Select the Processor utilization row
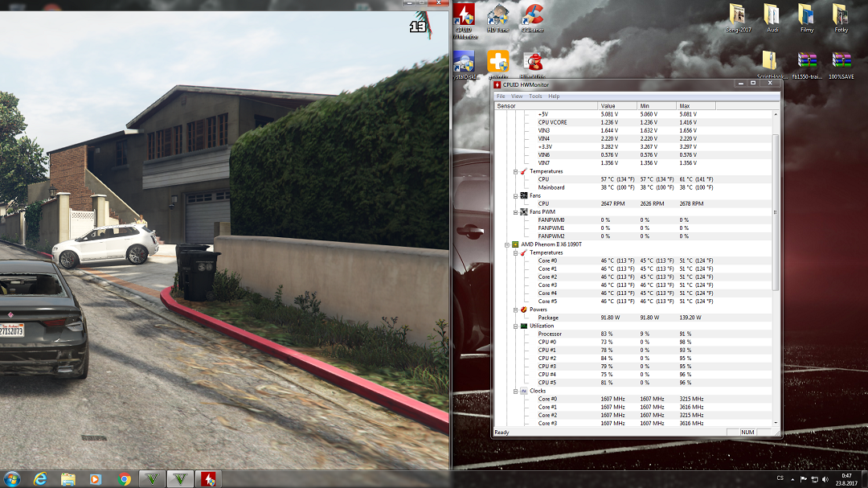Screen dimensions: 868x488 [633, 334]
